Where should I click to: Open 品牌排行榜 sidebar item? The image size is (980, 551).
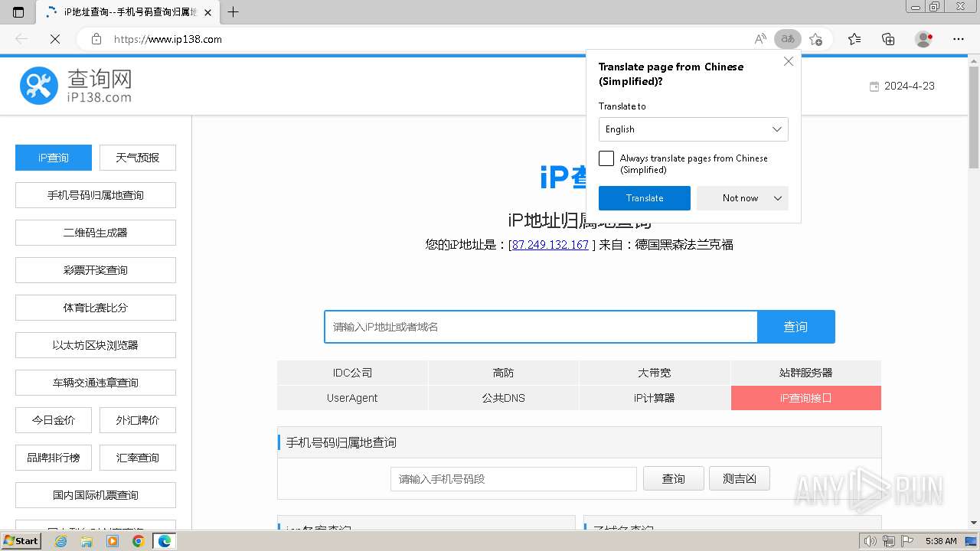54,458
